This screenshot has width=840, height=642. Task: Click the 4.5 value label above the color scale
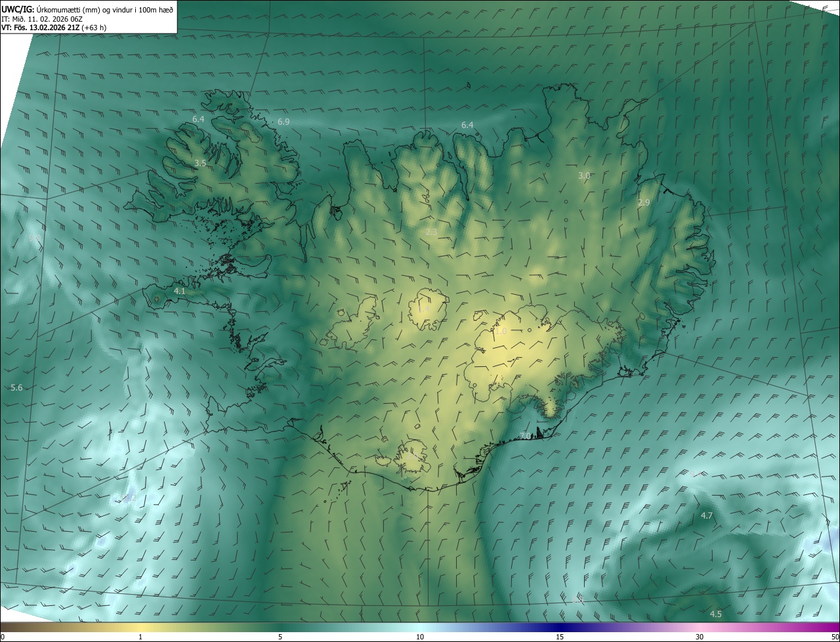pos(716,614)
